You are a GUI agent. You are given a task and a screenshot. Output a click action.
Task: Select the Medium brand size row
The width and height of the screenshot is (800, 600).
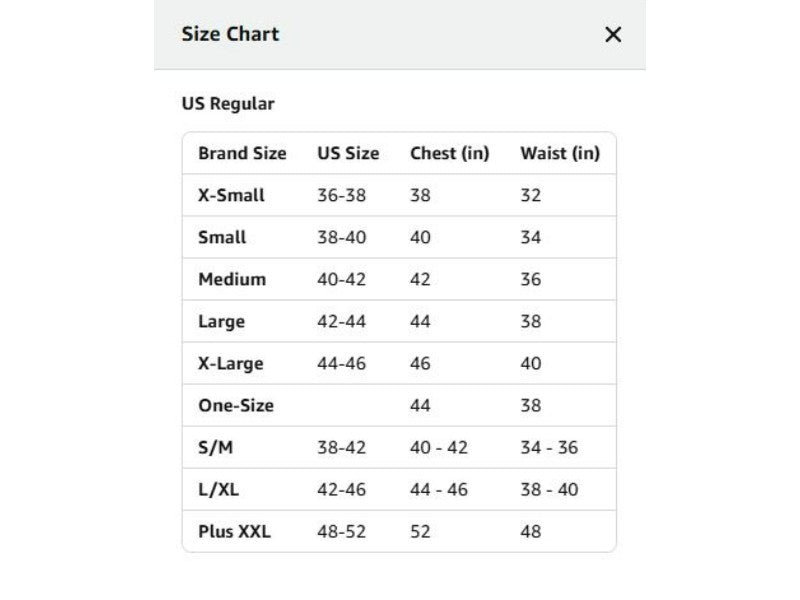(399, 279)
